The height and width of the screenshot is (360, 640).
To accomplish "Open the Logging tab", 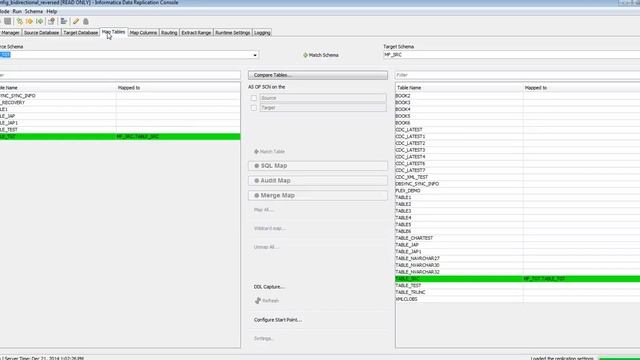I will (x=262, y=33).
